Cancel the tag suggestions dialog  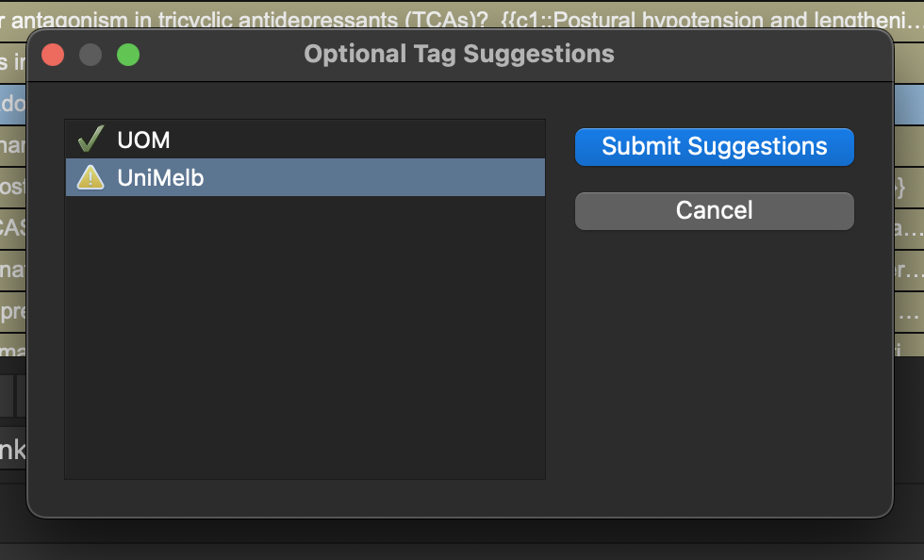(714, 210)
